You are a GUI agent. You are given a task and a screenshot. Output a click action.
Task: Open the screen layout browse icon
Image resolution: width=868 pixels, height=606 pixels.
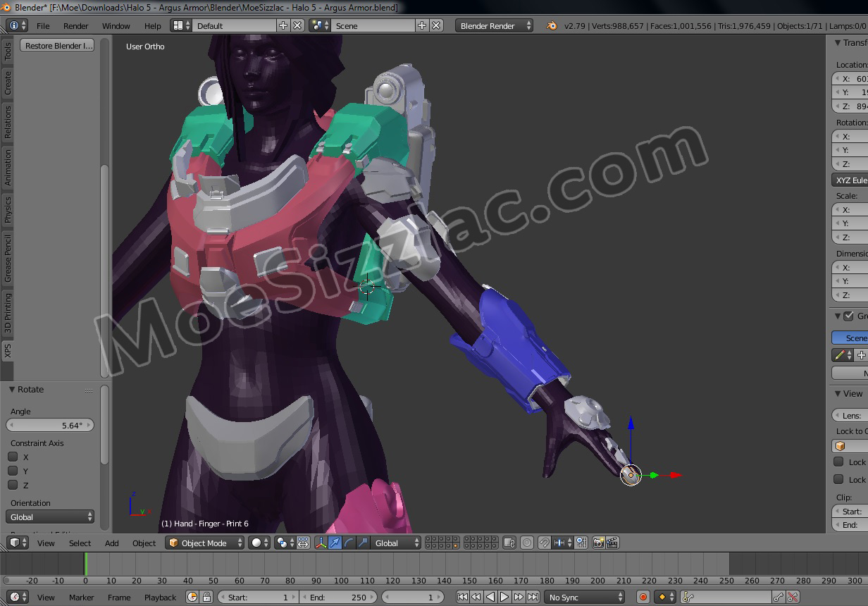point(181,25)
